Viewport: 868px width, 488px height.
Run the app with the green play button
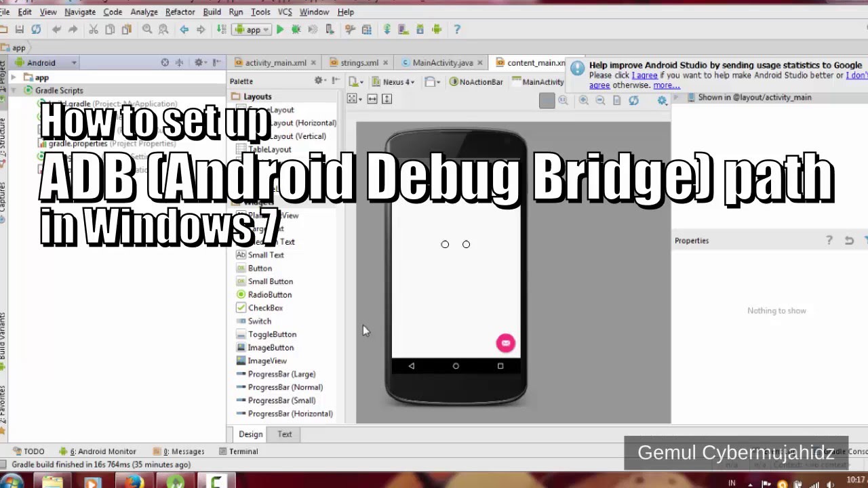pyautogui.click(x=280, y=29)
